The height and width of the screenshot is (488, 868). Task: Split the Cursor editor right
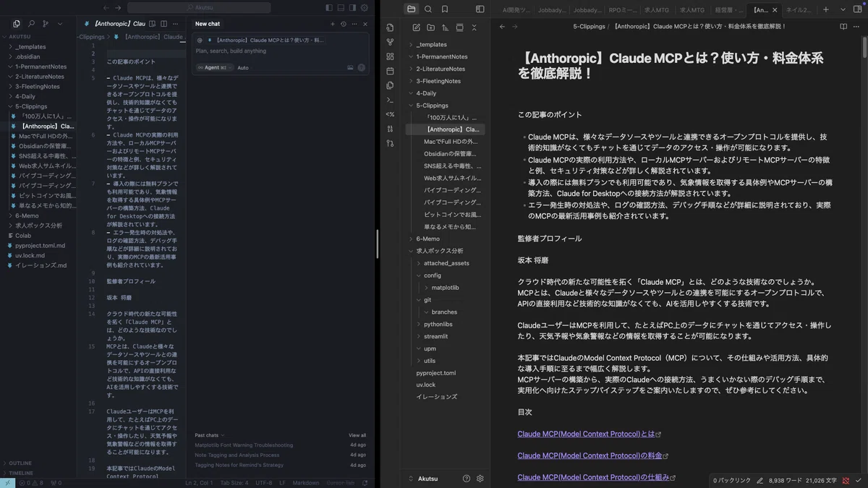click(163, 24)
